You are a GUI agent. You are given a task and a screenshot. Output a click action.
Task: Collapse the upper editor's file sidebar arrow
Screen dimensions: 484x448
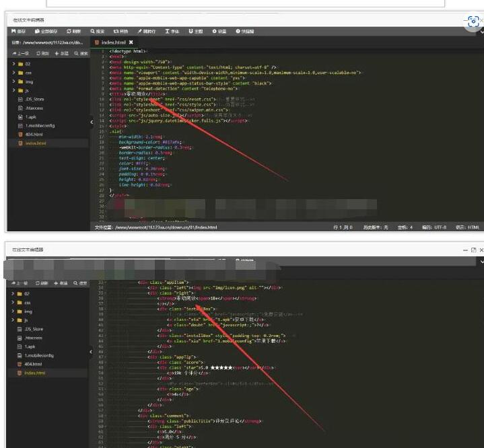click(x=92, y=122)
